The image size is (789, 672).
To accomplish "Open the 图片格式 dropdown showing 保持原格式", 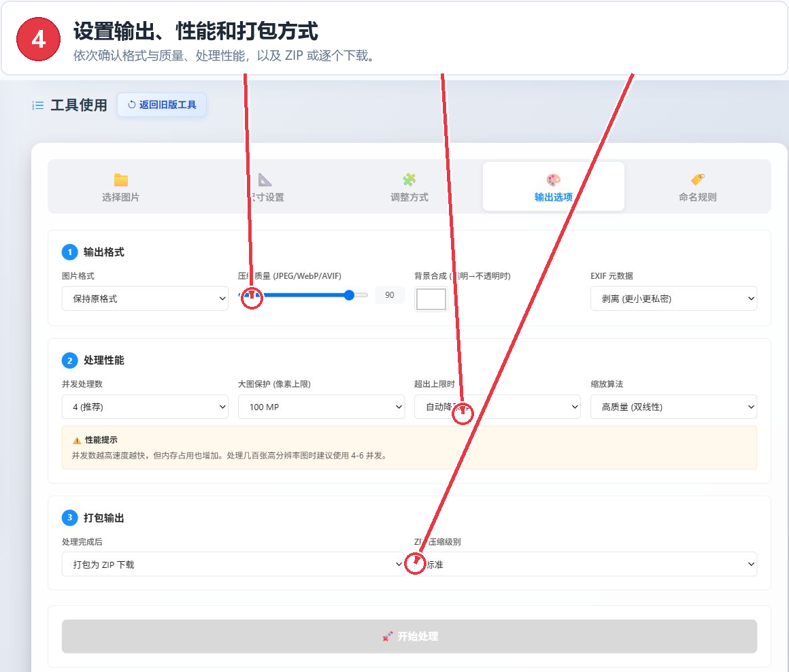I will 145,299.
